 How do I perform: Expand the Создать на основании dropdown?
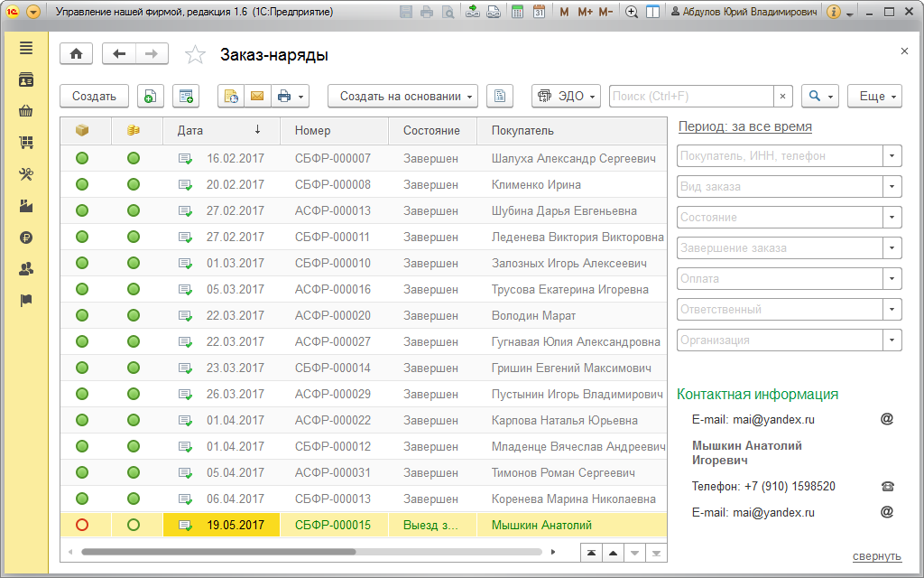tap(402, 96)
